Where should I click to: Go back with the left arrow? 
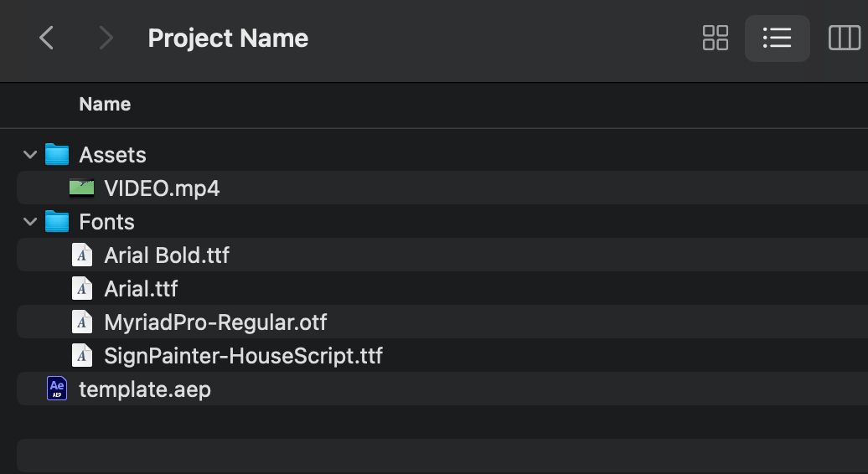47,39
